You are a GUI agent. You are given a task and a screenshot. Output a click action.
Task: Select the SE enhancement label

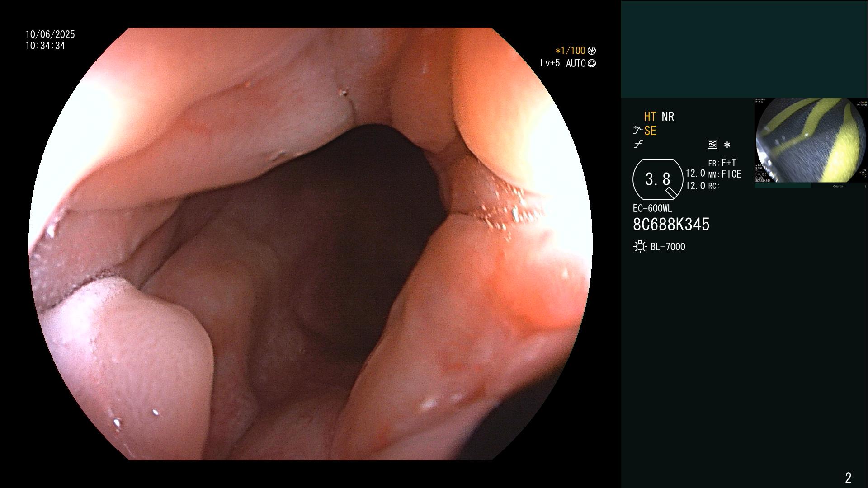tap(650, 131)
